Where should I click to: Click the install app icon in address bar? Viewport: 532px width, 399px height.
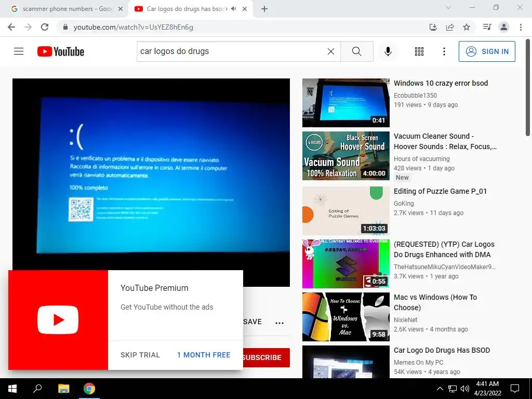(x=433, y=27)
